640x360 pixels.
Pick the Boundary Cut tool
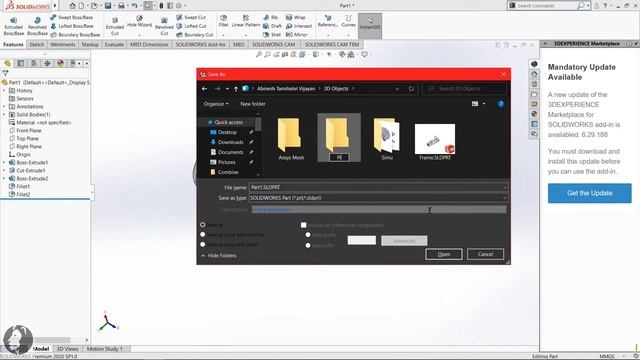click(x=195, y=35)
